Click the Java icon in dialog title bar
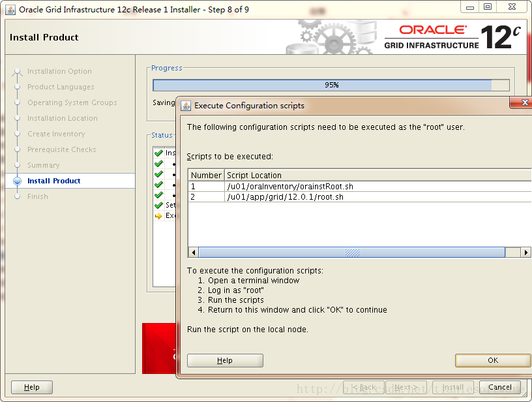 pos(186,106)
